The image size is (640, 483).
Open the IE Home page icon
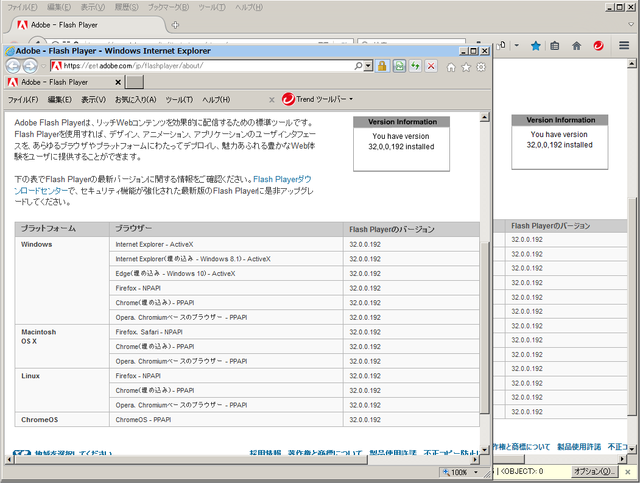[451, 67]
